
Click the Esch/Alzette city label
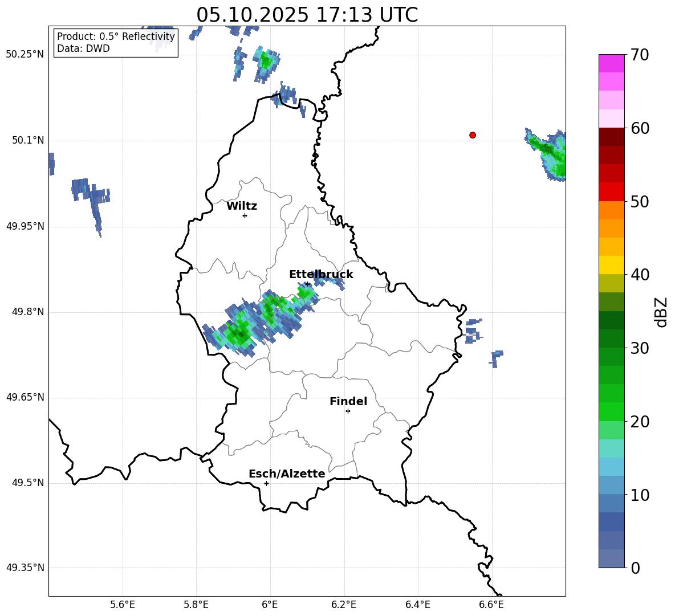point(287,474)
